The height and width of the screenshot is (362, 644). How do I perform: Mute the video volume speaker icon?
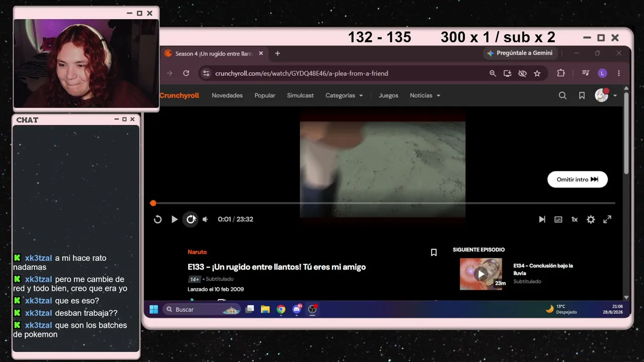point(205,219)
